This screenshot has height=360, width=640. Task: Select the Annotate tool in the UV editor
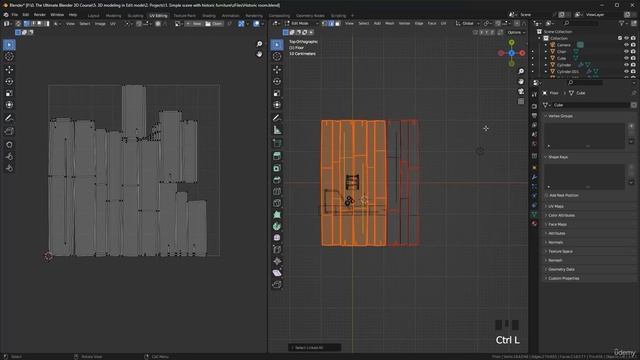9,118
